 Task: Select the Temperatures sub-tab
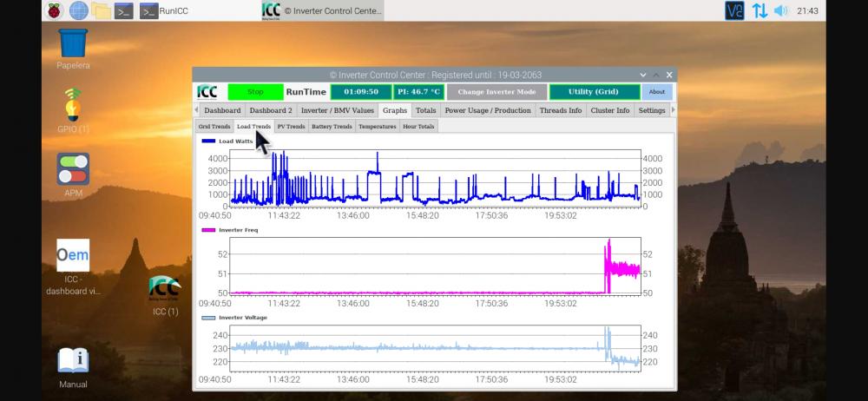pos(377,126)
